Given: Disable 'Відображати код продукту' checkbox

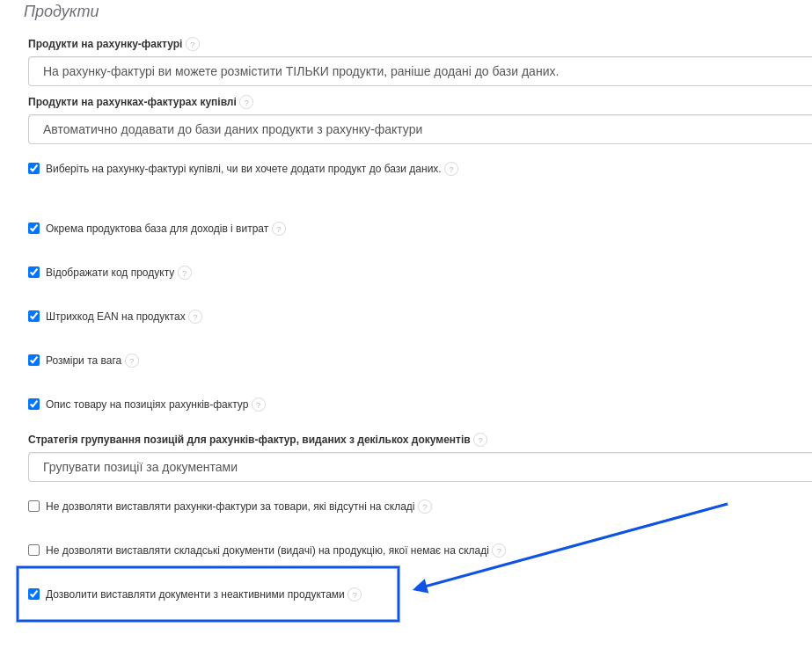Looking at the screenshot, I should 34,273.
